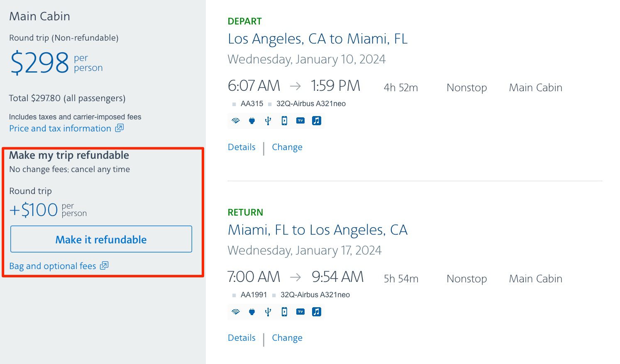Image resolution: width=620 pixels, height=364 pixels.
Task: Click the Wi-Fi icon on the departing flight
Action: click(236, 121)
